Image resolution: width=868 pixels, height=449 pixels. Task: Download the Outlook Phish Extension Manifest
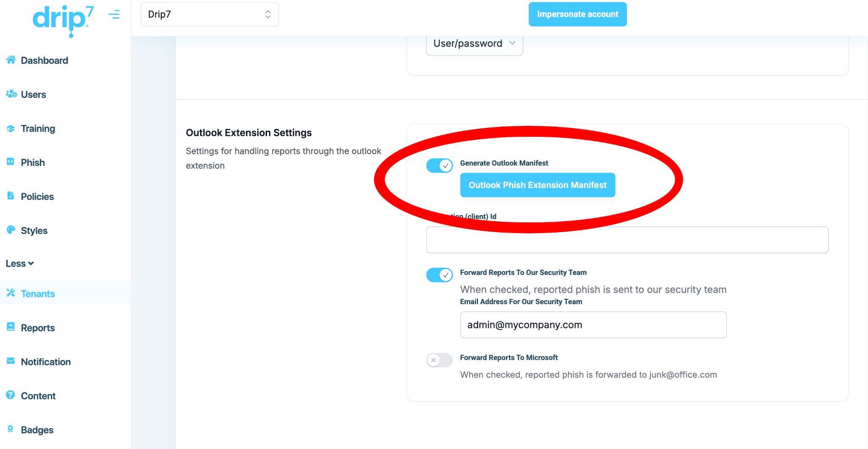(x=537, y=185)
